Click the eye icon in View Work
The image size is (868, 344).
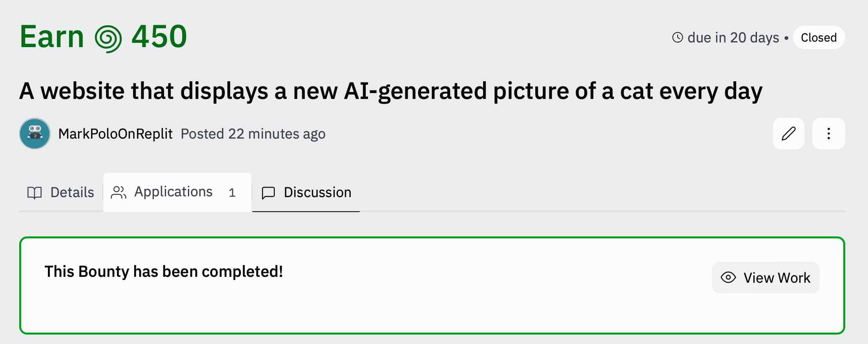point(728,278)
